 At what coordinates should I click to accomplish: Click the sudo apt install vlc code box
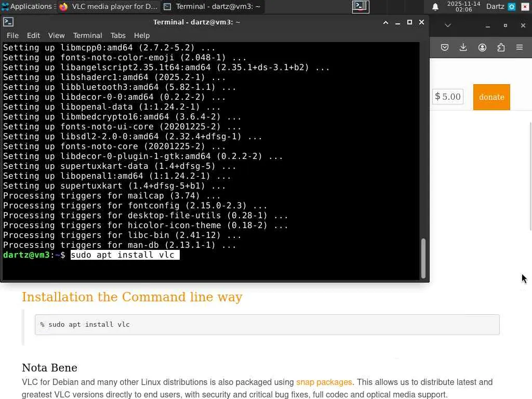click(267, 325)
